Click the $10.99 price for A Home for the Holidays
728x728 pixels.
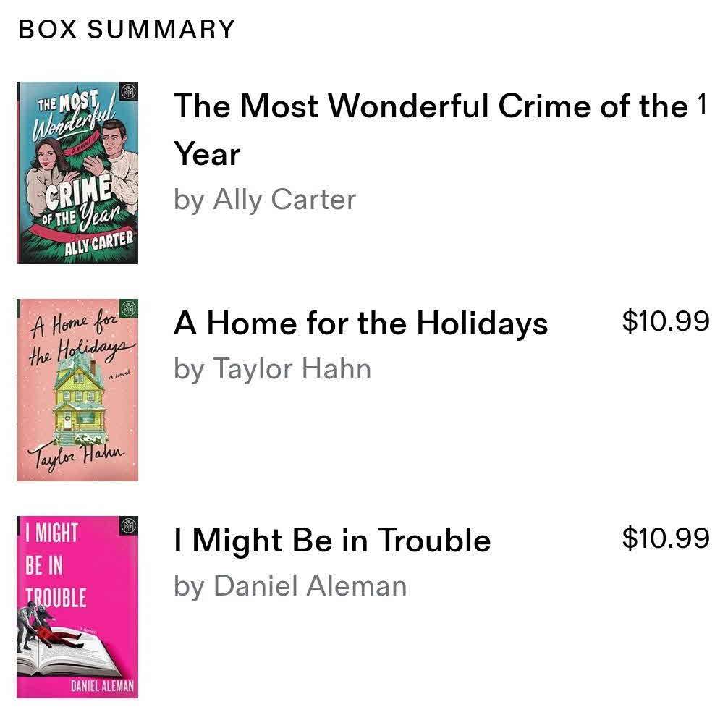(665, 321)
